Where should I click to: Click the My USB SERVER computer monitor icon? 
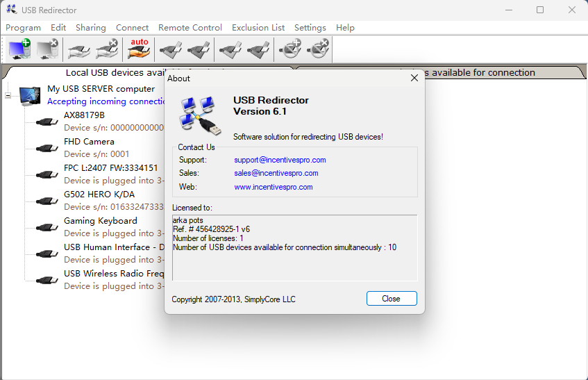pos(30,96)
